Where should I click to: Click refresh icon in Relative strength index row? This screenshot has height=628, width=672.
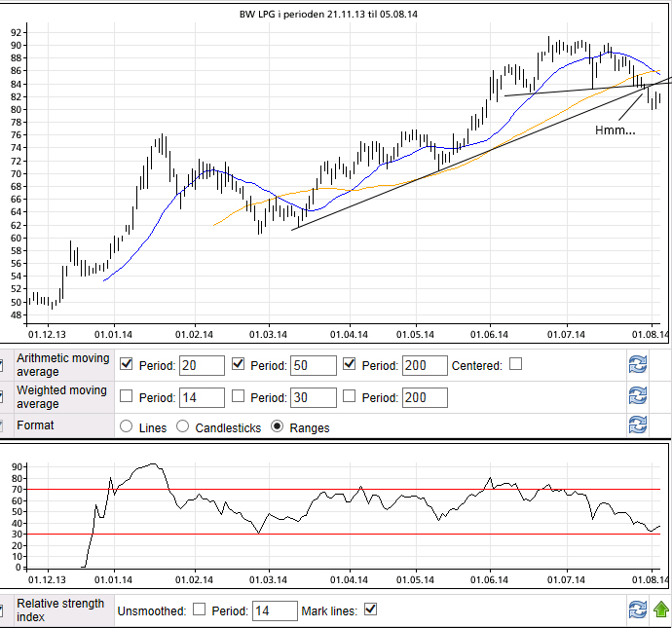pos(637,610)
